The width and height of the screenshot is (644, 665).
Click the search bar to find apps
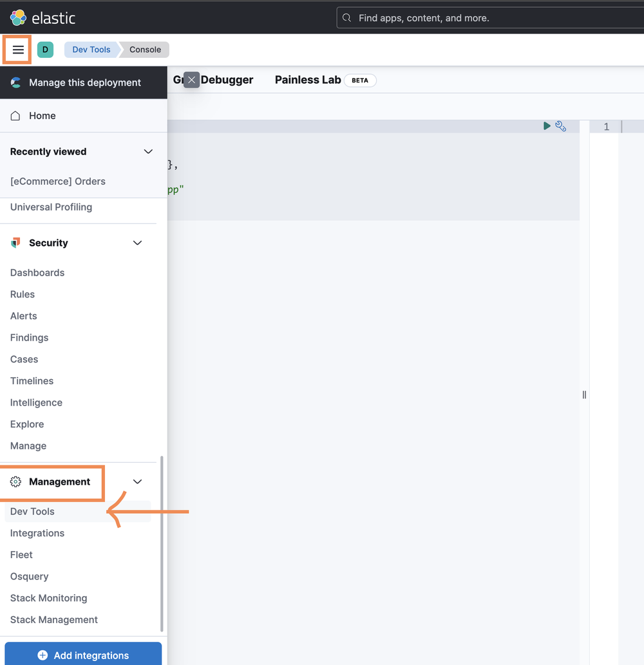click(x=489, y=18)
